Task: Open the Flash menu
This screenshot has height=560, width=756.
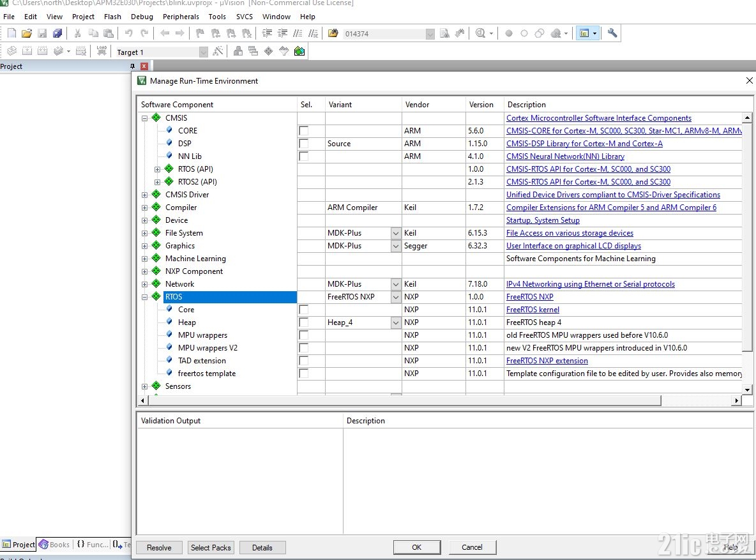Action: click(113, 17)
